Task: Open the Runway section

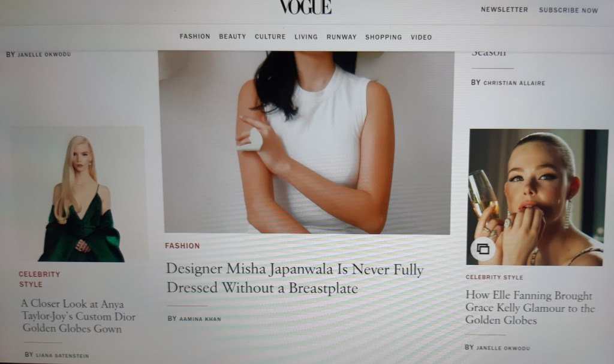Action: click(x=341, y=37)
